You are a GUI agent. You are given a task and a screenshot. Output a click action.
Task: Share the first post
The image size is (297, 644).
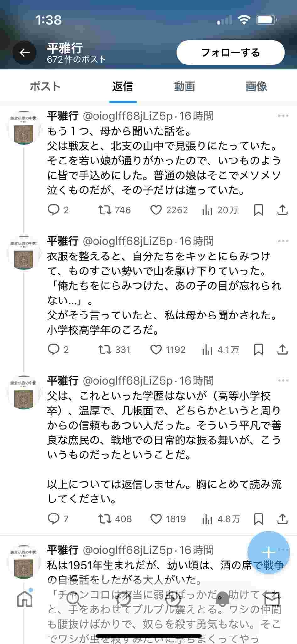pyautogui.click(x=282, y=210)
